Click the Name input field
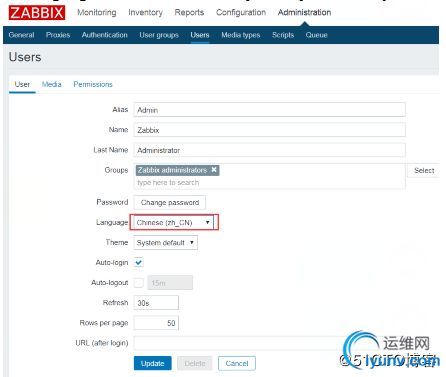The width and height of the screenshot is (446, 377). [x=269, y=130]
